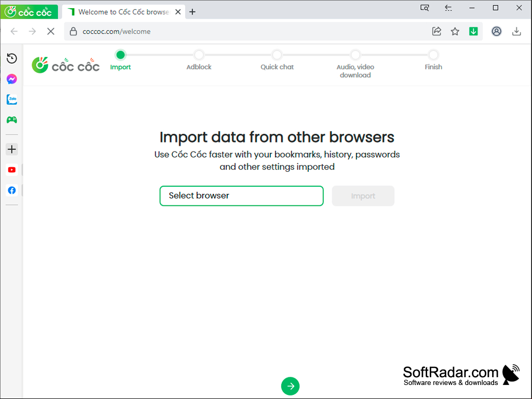Close the Welcome to Cốc Cốc tab

click(178, 12)
